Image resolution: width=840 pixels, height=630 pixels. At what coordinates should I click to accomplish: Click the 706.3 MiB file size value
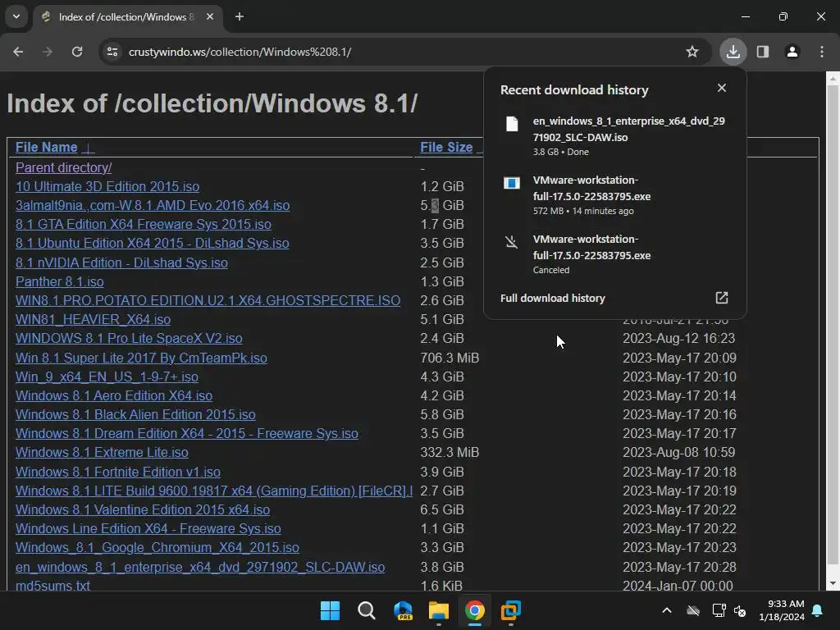pyautogui.click(x=450, y=358)
